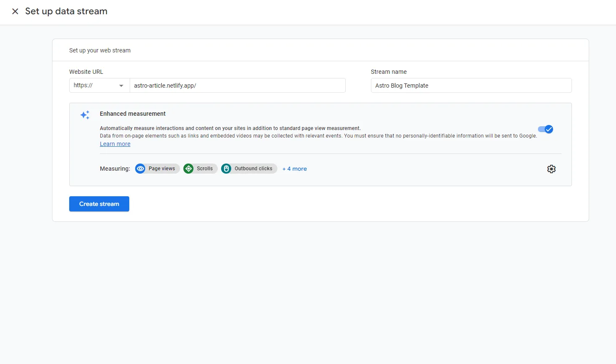The image size is (616, 364).
Task: Expand the '+ 4 more' measurements
Action: coord(295,169)
